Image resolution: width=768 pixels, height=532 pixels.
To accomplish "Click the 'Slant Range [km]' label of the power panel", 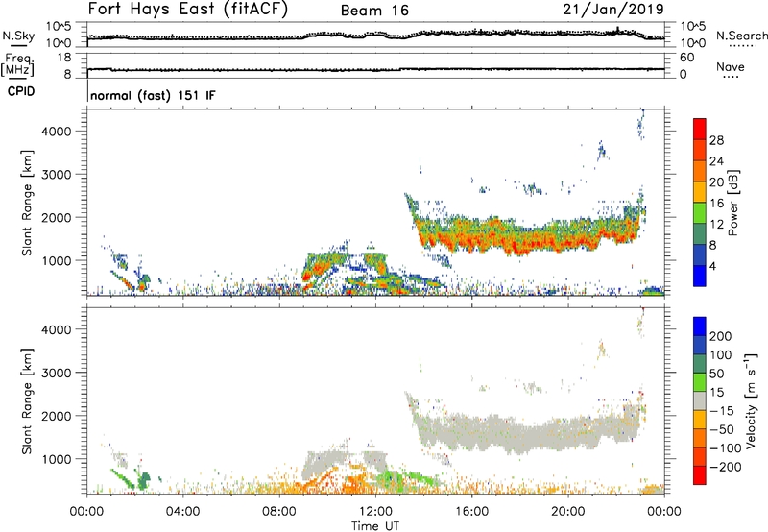I will 27,203.
